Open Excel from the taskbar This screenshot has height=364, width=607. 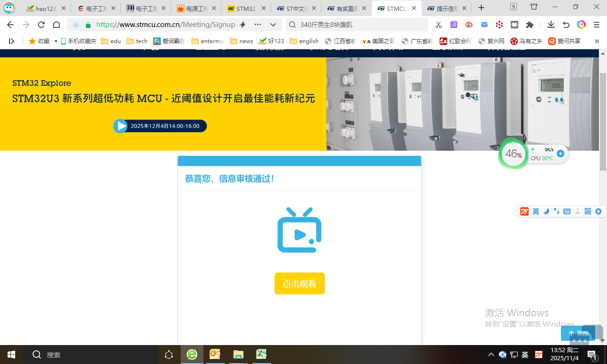[261, 355]
